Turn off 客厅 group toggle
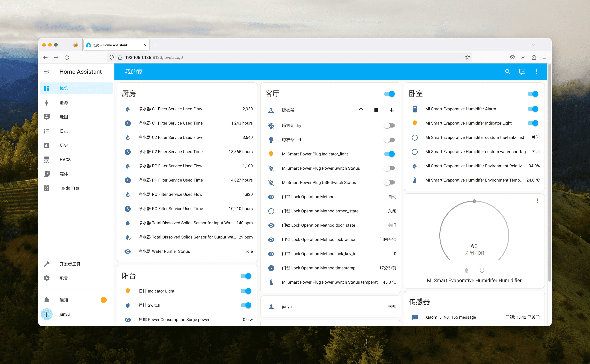Image resolution: width=590 pixels, height=364 pixels. point(389,94)
